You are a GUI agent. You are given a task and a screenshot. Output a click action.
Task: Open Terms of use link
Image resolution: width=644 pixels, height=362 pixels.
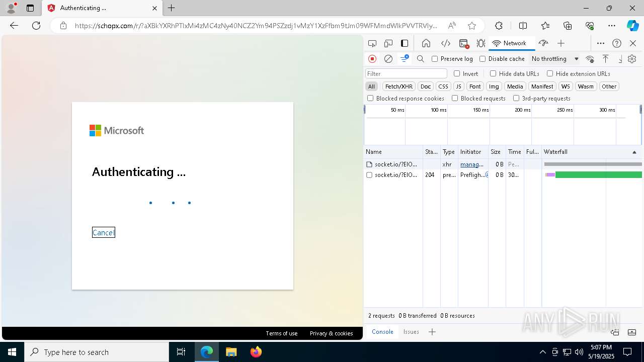[282, 333]
